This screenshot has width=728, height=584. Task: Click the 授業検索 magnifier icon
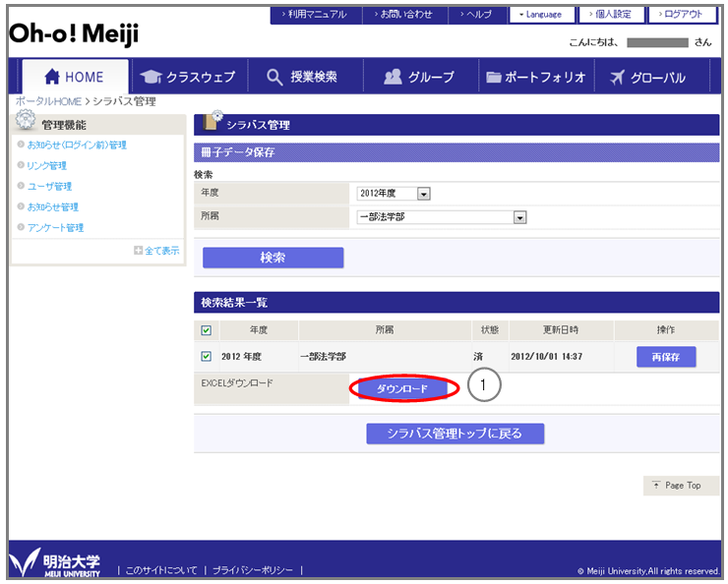pyautogui.click(x=274, y=77)
